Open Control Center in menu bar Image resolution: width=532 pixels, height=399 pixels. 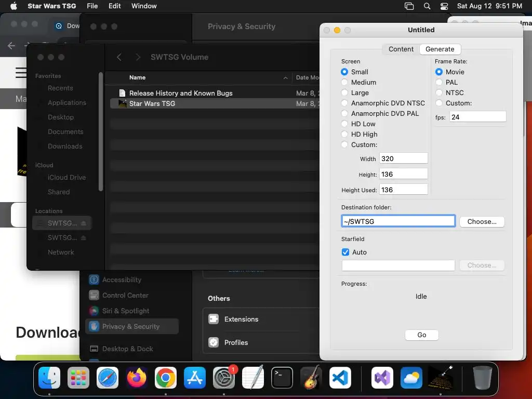point(444,6)
